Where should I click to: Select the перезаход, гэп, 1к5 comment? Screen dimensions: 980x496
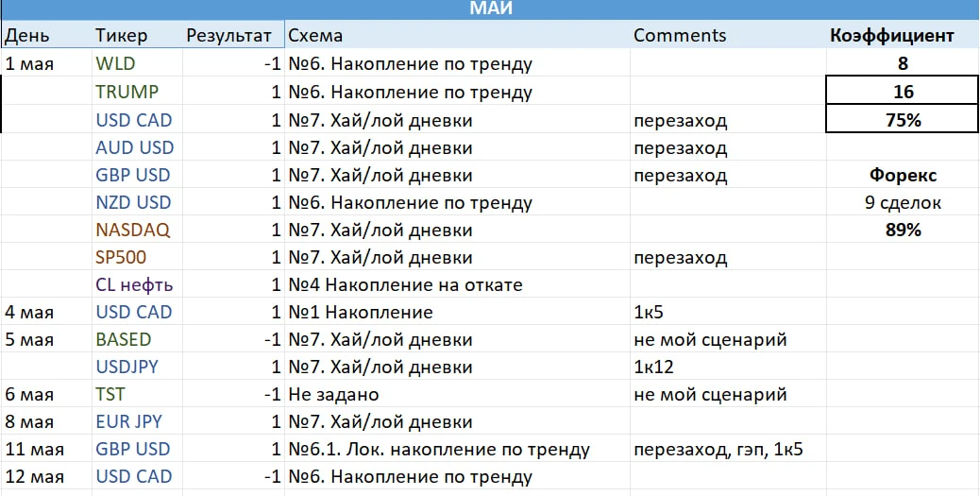(x=728, y=449)
